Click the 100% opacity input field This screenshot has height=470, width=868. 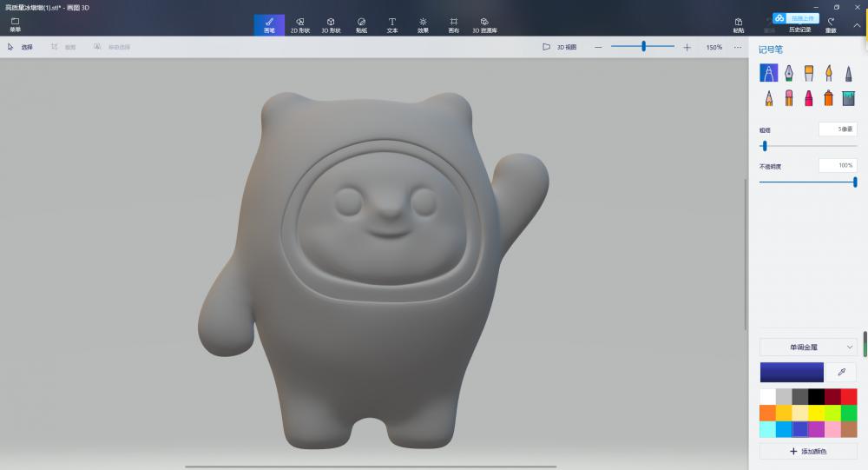(838, 165)
